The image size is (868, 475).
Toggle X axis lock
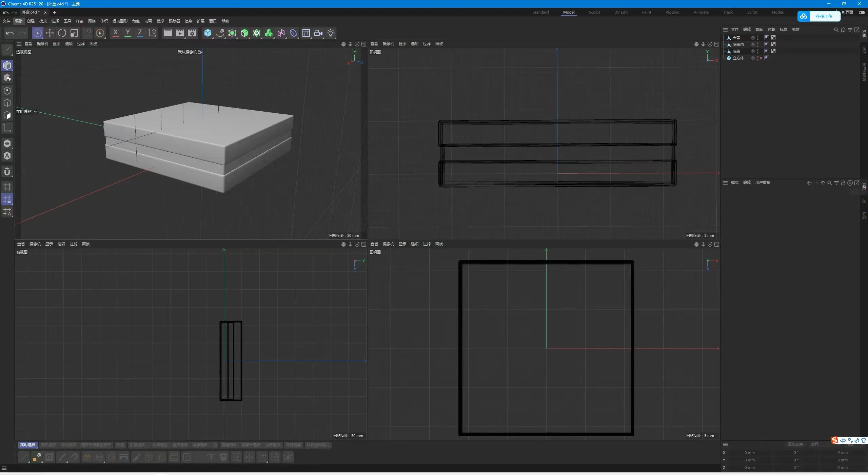115,33
